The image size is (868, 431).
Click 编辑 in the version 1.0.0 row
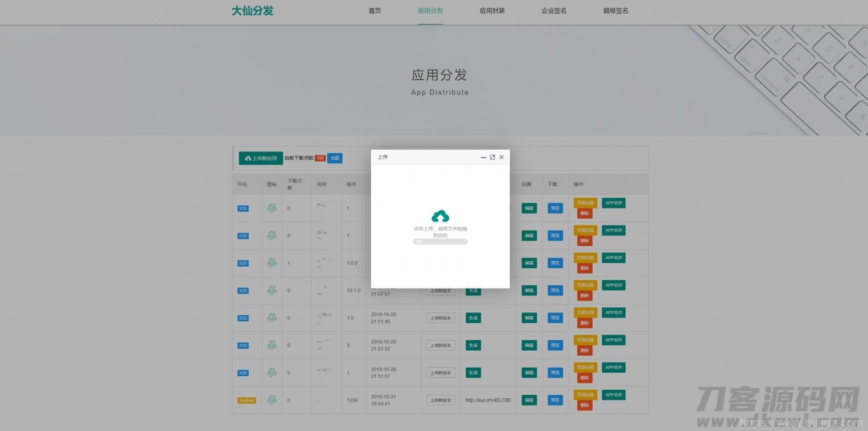(x=529, y=263)
